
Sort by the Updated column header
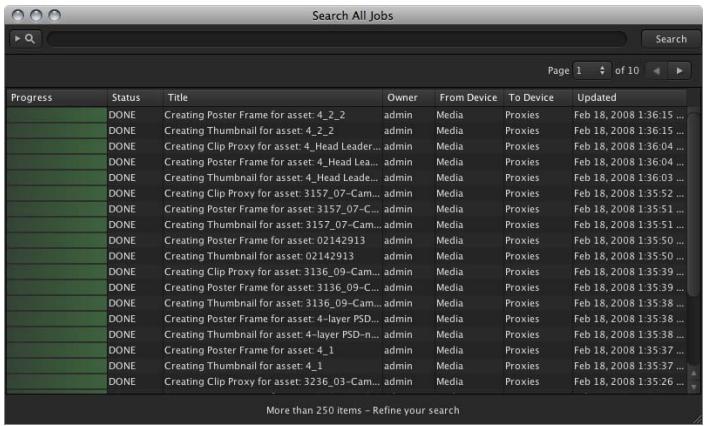click(x=629, y=97)
